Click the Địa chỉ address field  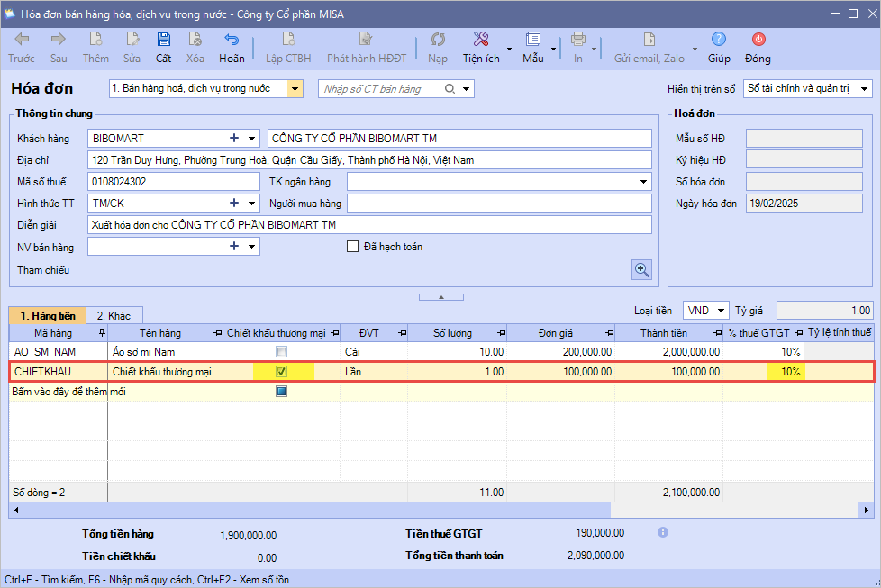pos(369,160)
